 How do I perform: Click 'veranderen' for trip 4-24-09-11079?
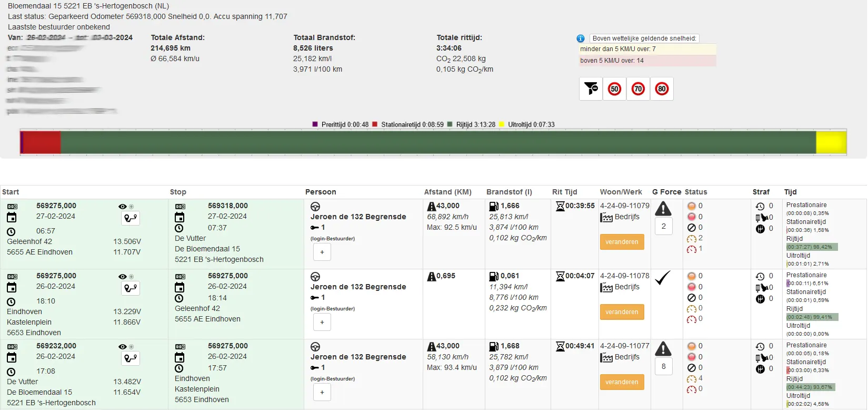point(622,242)
